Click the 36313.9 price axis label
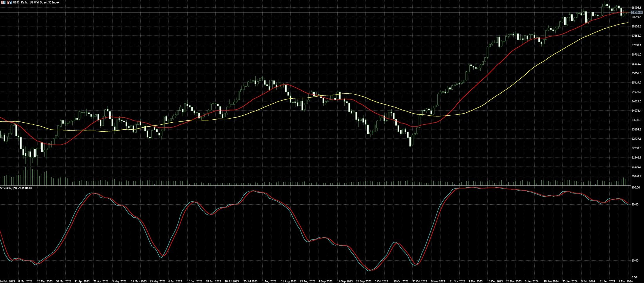 636,64
